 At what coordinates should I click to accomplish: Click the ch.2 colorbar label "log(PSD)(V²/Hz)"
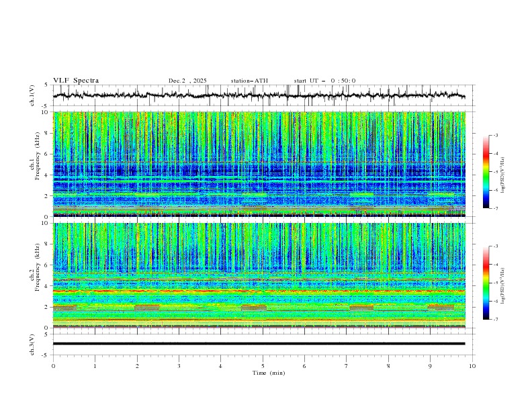[x=503, y=286]
